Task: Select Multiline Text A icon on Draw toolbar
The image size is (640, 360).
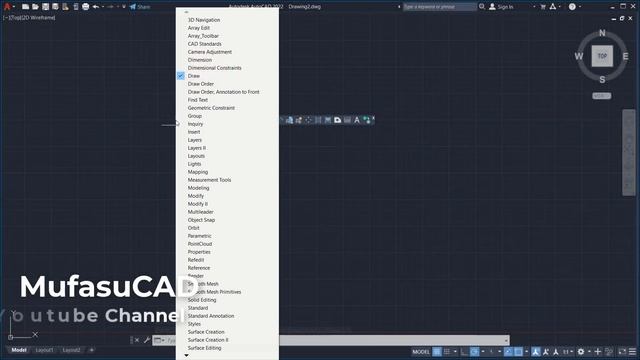Action: pyautogui.click(x=357, y=120)
